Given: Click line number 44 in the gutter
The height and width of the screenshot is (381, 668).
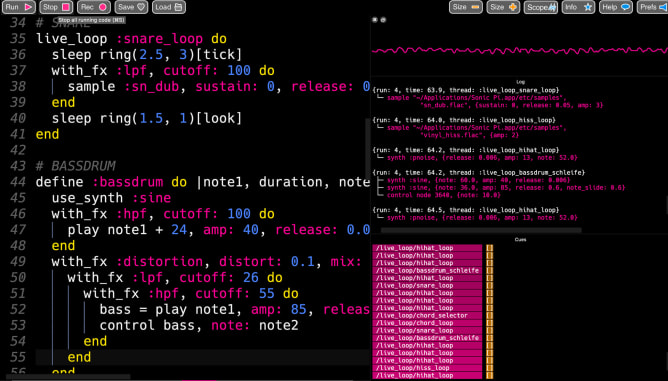Looking at the screenshot, I should 17,182.
